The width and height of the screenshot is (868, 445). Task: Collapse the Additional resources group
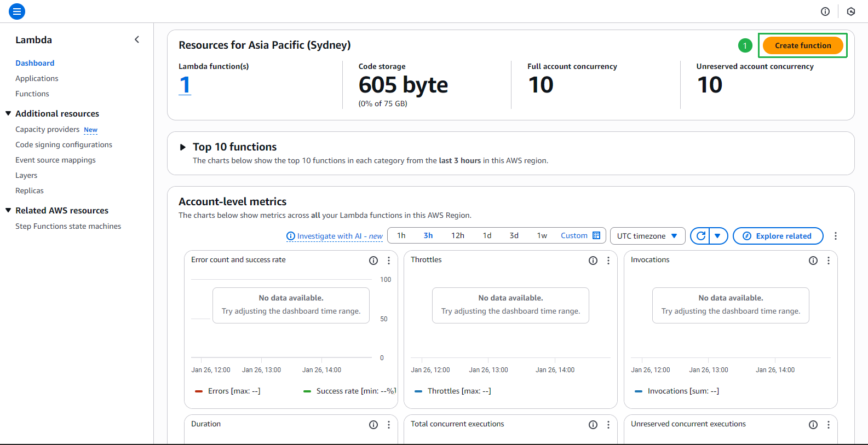[8, 113]
